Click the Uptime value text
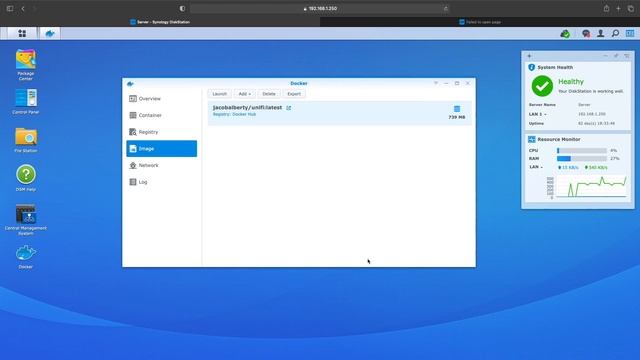 (596, 123)
